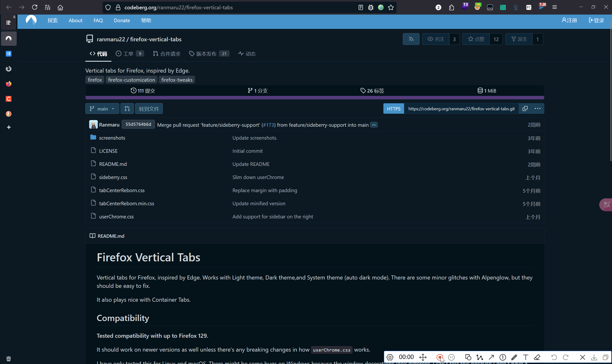Click the more options ellipsis icon

(537, 108)
